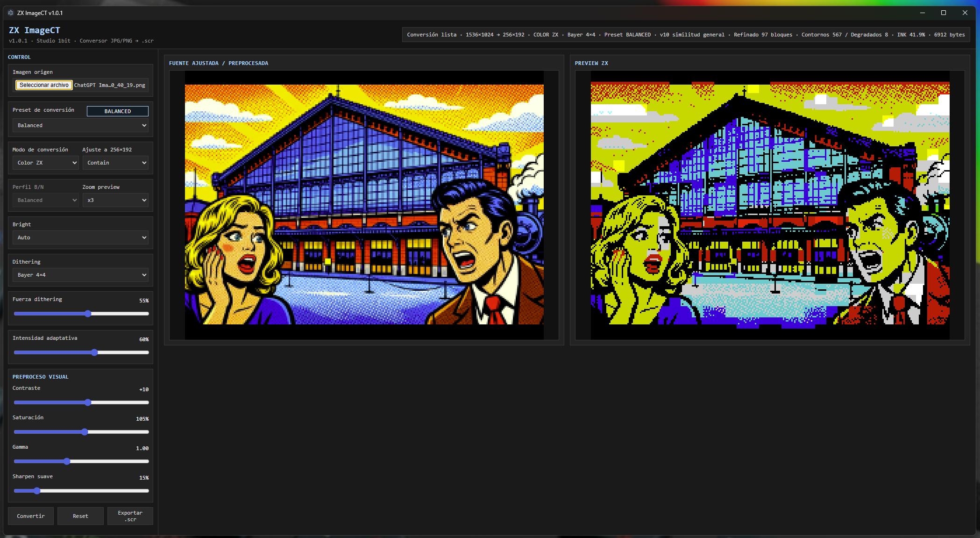This screenshot has height=538, width=980.
Task: Click the Intensidad adaptativa slider handle
Action: 94,352
